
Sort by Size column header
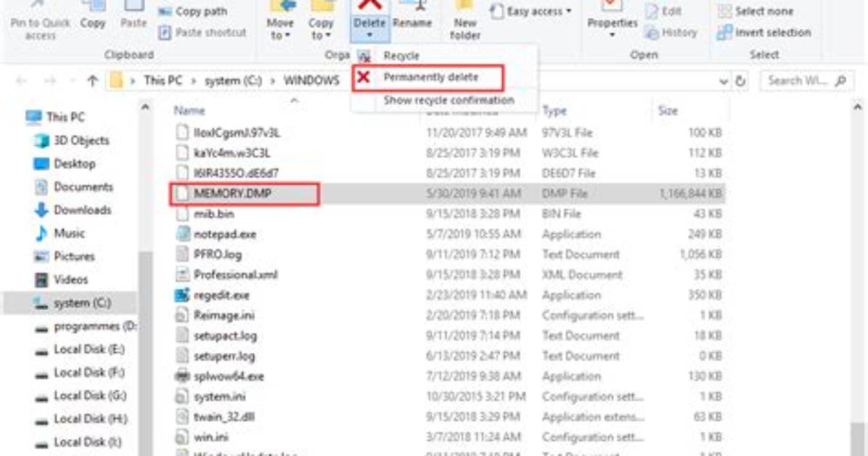pyautogui.click(x=668, y=111)
